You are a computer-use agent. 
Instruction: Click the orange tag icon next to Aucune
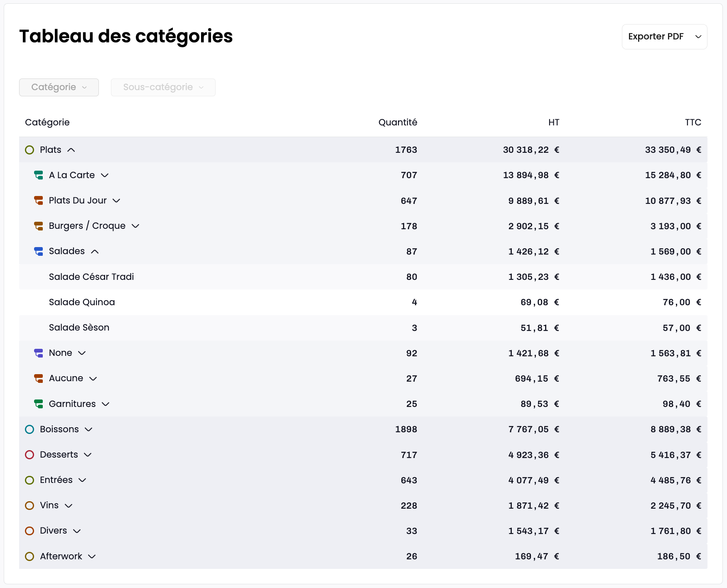pyautogui.click(x=39, y=378)
